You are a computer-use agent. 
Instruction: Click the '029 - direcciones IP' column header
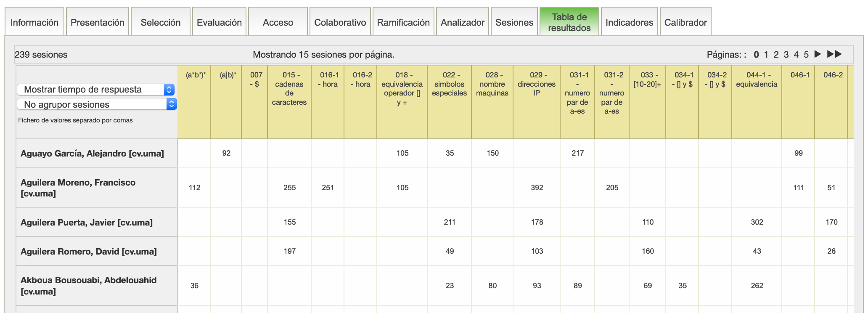[536, 84]
